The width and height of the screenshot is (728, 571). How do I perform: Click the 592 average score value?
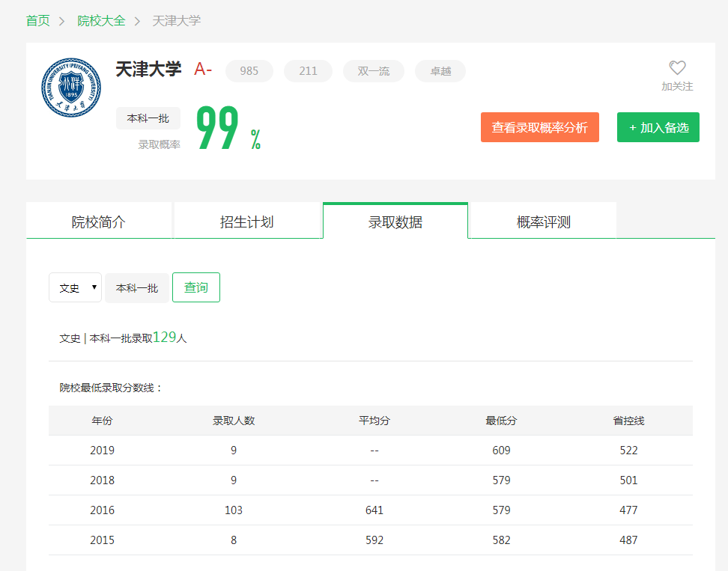[374, 540]
